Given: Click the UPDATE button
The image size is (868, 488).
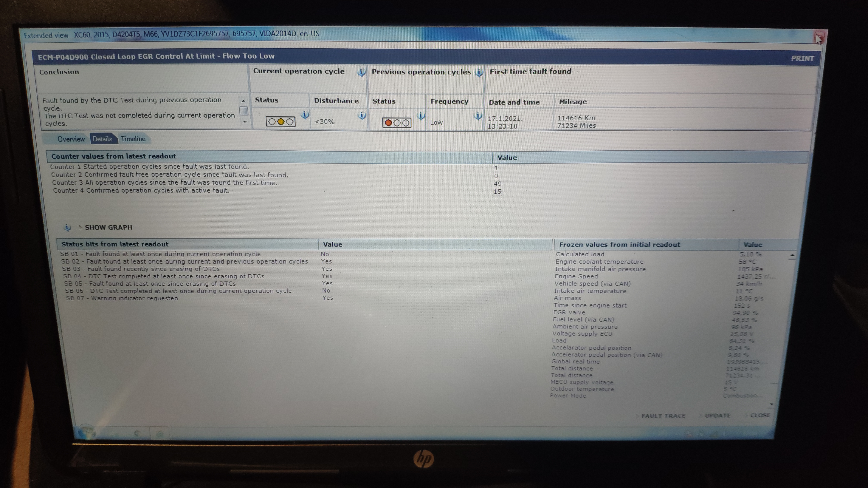Looking at the screenshot, I should click(717, 415).
